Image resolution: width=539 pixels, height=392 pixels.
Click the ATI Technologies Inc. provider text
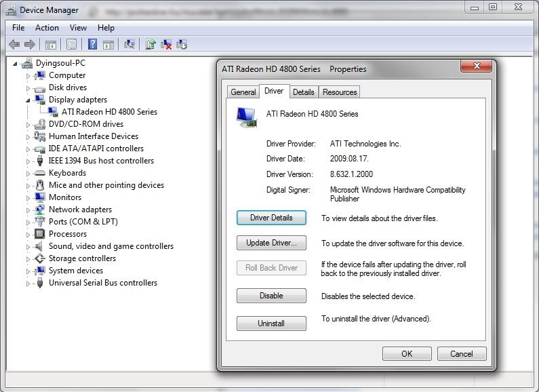[365, 144]
